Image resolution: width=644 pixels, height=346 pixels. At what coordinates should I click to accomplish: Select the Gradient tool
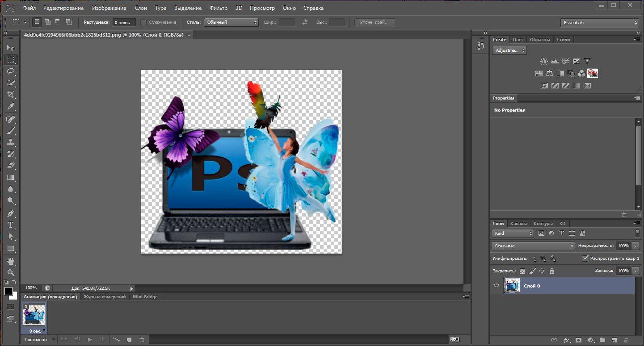click(x=11, y=177)
